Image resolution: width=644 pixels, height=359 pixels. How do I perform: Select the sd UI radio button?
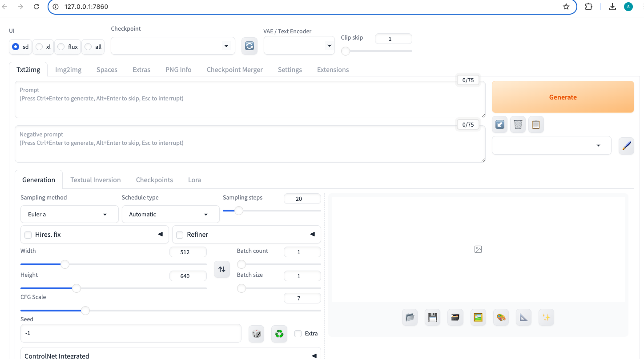pos(16,47)
